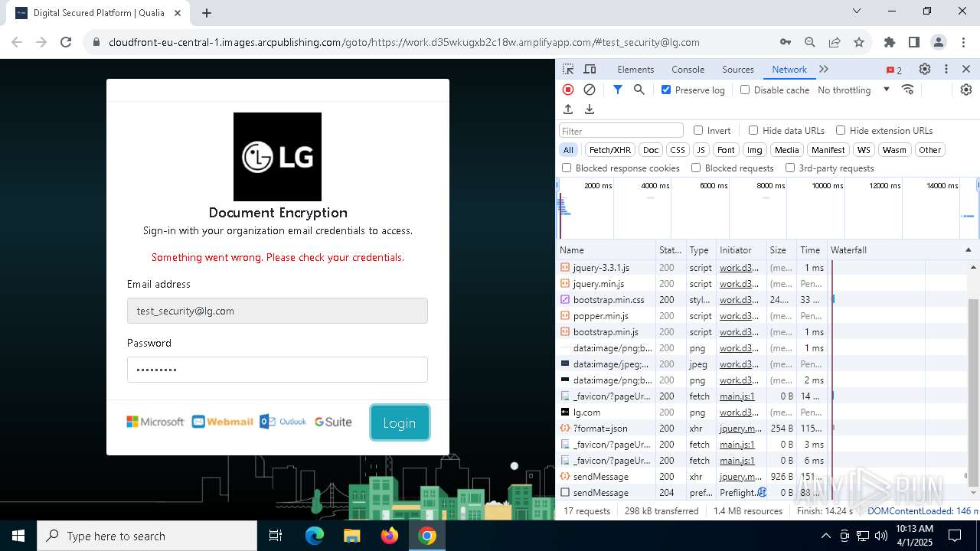Open the Chrome extensions puzzle icon
This screenshot has width=980, height=551.
coord(890,42)
